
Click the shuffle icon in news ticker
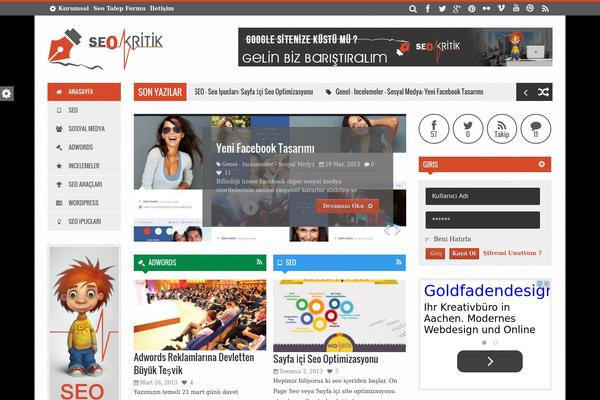(x=543, y=92)
